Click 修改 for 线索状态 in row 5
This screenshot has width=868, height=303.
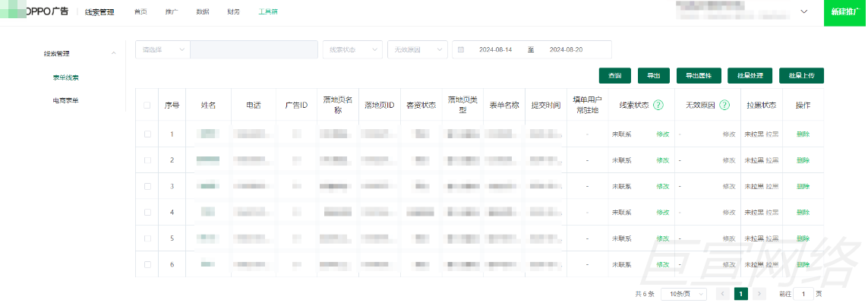tap(663, 238)
